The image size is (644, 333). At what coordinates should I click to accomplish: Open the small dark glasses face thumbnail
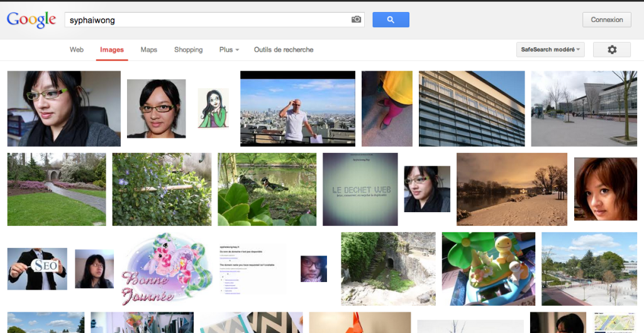click(x=314, y=269)
